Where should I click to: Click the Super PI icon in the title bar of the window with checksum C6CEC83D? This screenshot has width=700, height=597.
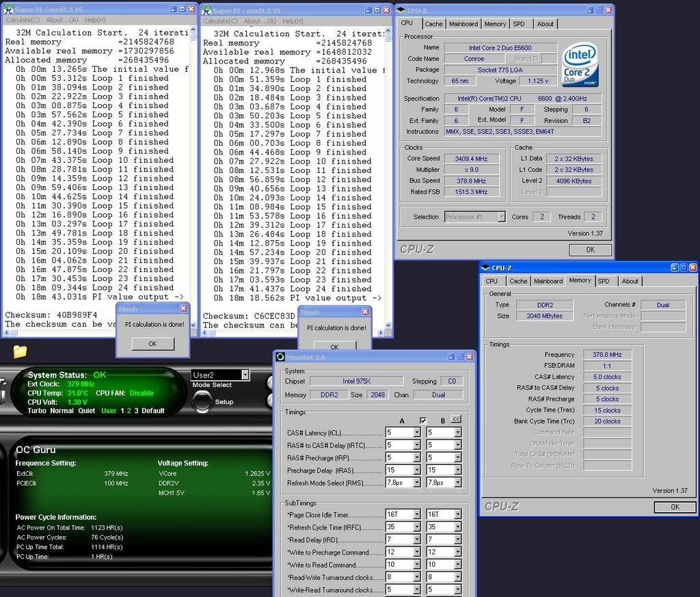click(x=206, y=10)
